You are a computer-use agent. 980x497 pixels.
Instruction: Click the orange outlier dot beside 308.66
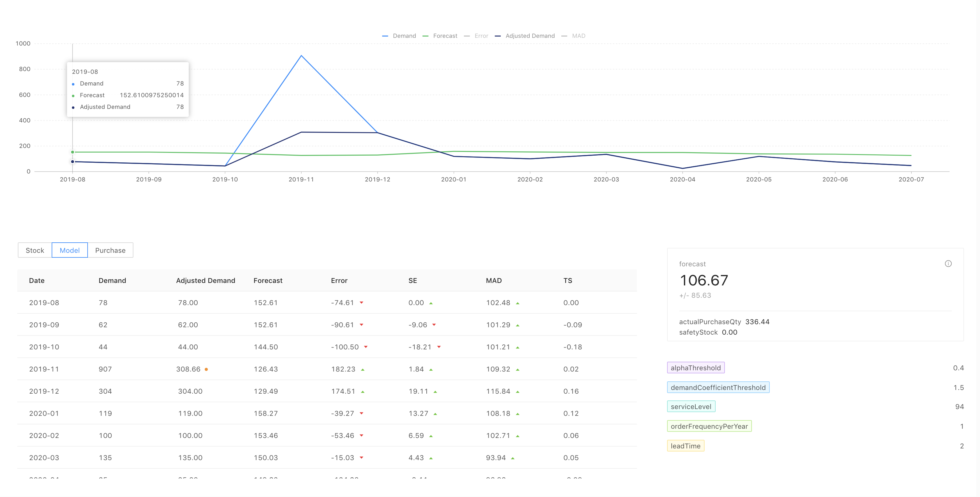[x=206, y=369]
